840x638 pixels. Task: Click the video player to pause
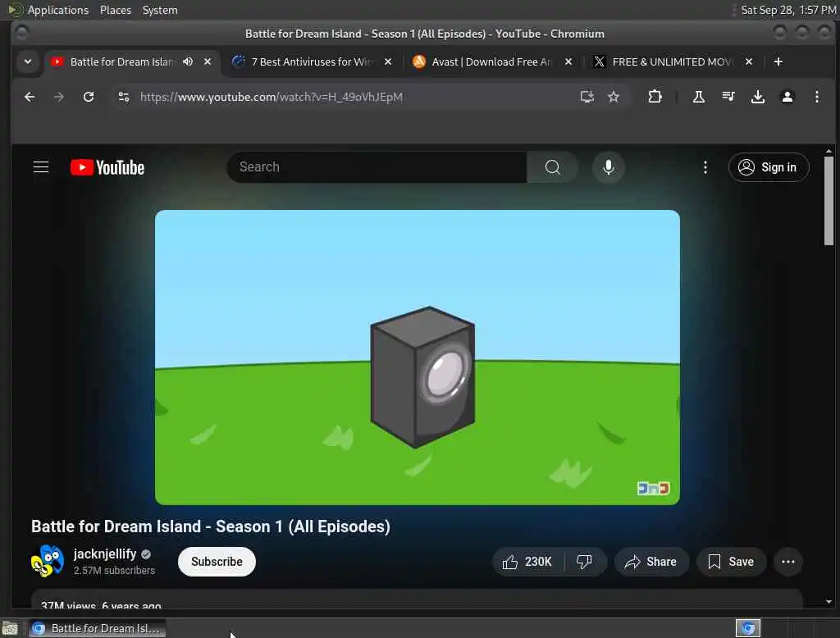[x=418, y=358]
